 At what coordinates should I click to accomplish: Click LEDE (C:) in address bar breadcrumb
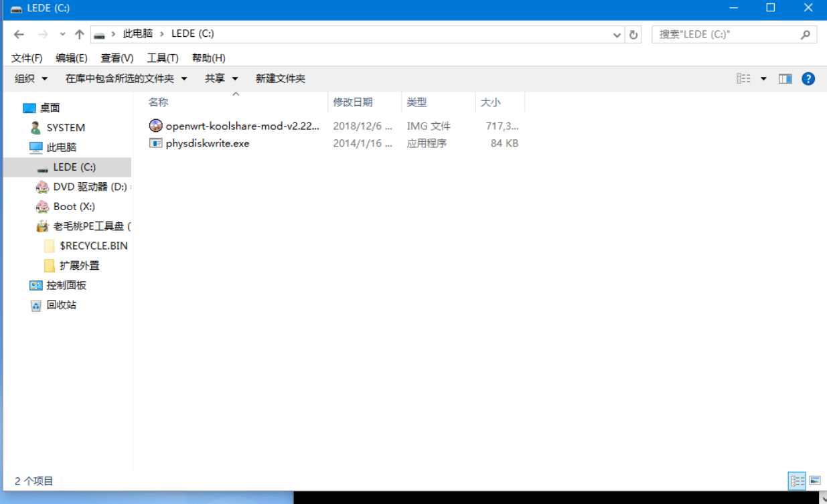tap(193, 33)
